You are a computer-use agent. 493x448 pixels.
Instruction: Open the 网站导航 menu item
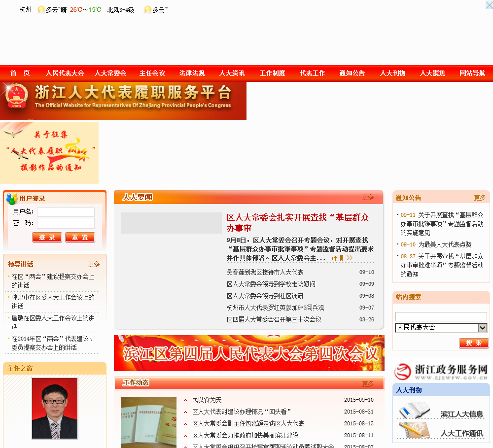tap(472, 73)
